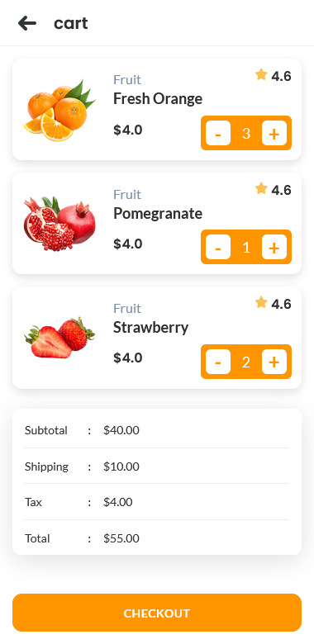
Task: Select the Fresh Orange product title
Action: coord(158,99)
